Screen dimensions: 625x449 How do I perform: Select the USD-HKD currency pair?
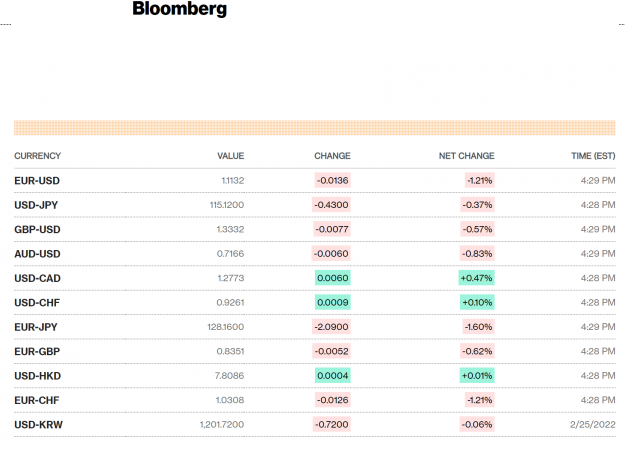point(37,376)
